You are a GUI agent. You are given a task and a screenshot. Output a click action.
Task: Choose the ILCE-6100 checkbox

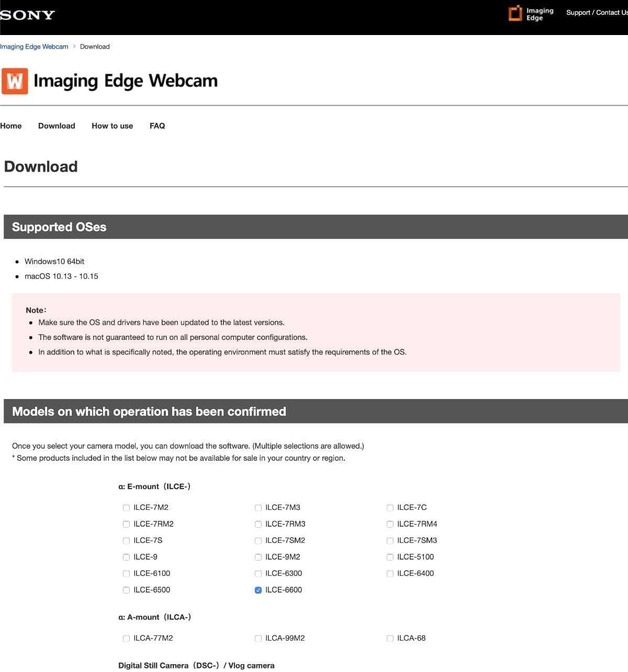click(x=126, y=574)
